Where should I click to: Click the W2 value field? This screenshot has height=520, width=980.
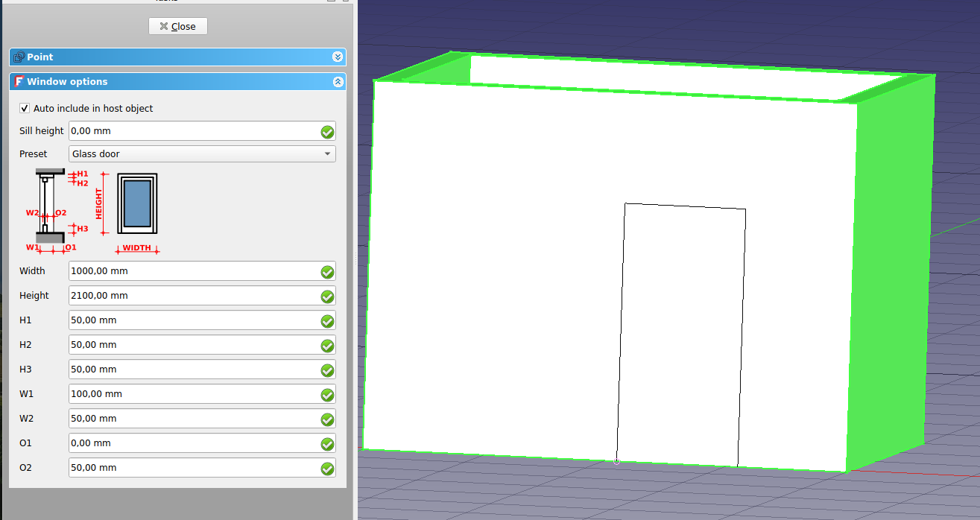click(x=202, y=419)
